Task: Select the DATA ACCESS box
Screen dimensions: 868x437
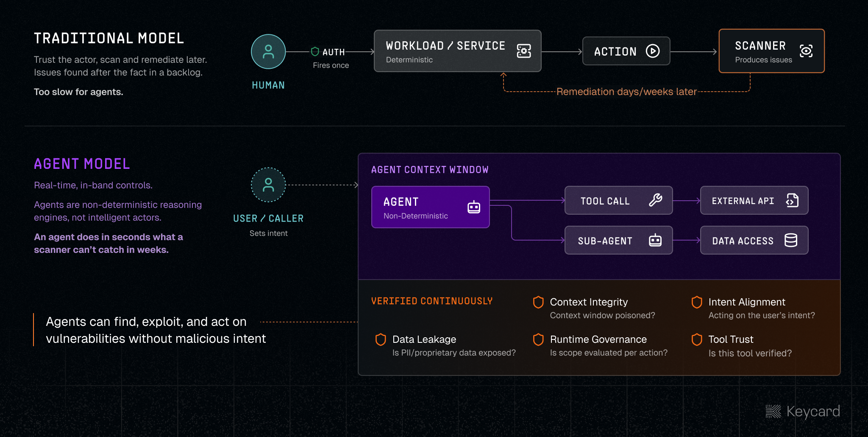Action: click(754, 240)
